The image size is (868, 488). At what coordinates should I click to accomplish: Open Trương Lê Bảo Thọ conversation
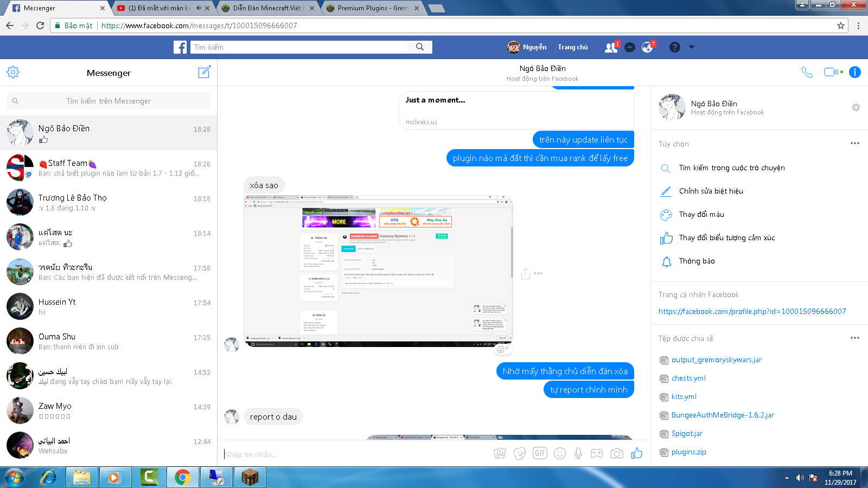(x=108, y=202)
